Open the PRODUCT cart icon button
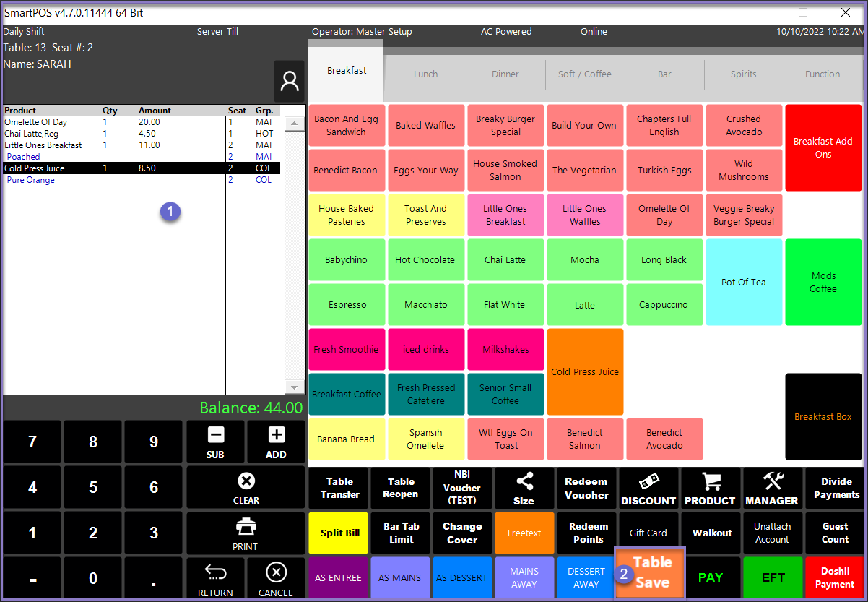The image size is (868, 602). point(711,489)
